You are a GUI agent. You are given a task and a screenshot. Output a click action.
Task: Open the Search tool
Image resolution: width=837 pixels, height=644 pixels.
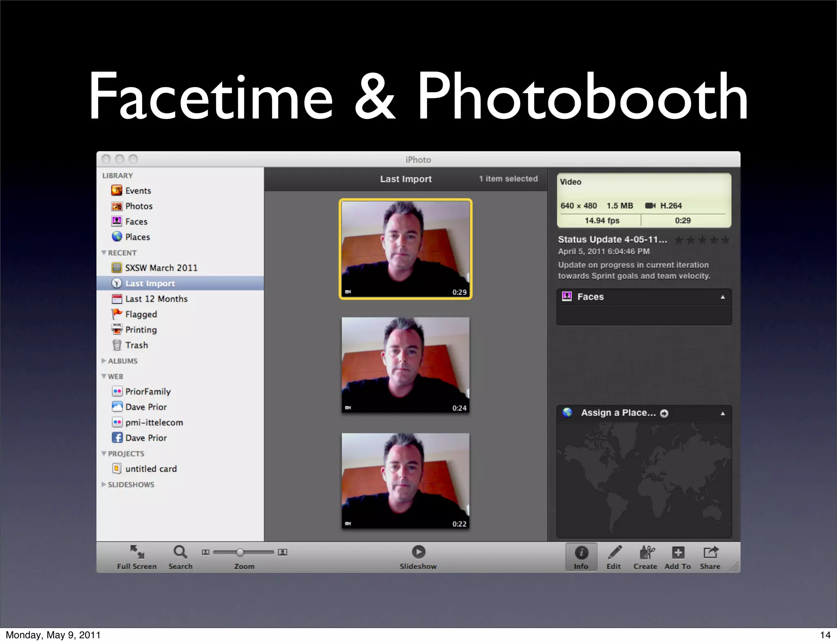pos(180,557)
